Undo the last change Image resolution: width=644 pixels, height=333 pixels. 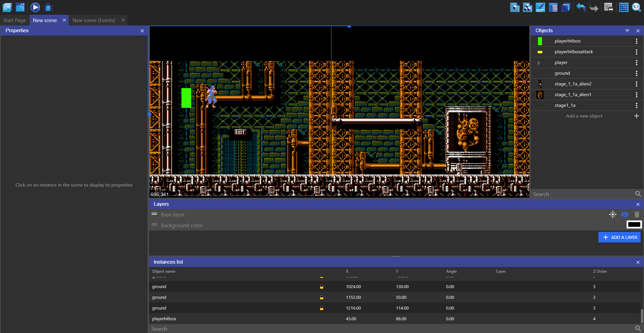581,7
